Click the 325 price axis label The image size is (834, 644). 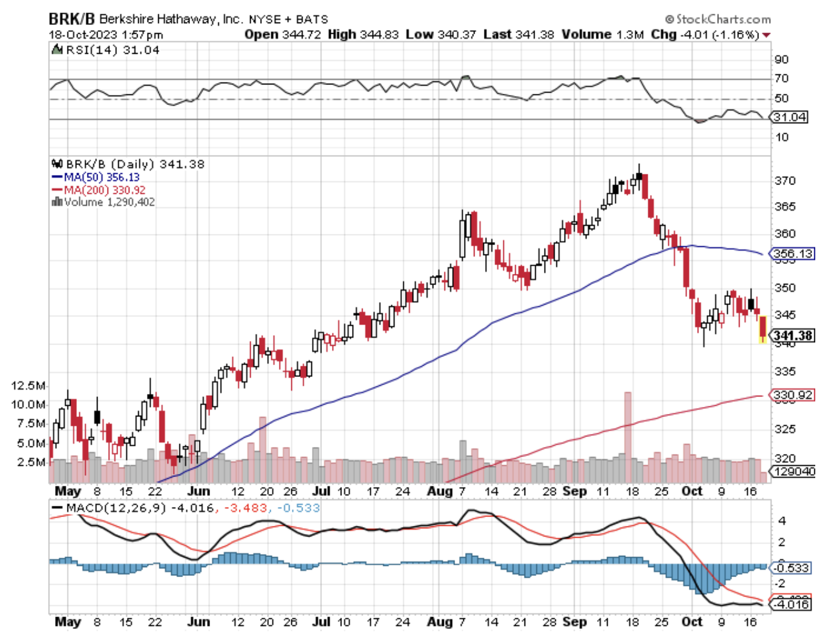point(785,430)
